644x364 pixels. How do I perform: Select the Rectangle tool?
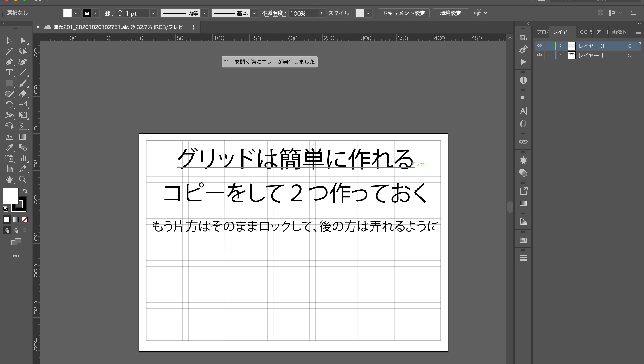(9, 83)
